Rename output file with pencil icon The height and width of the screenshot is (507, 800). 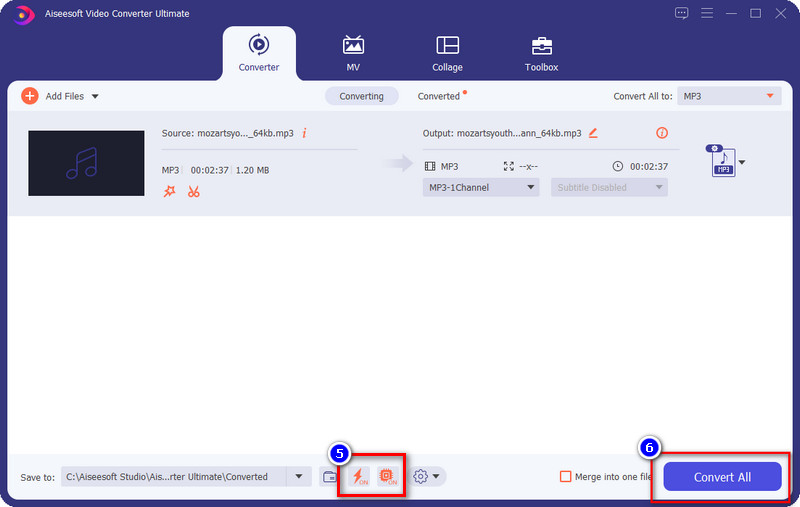point(593,133)
